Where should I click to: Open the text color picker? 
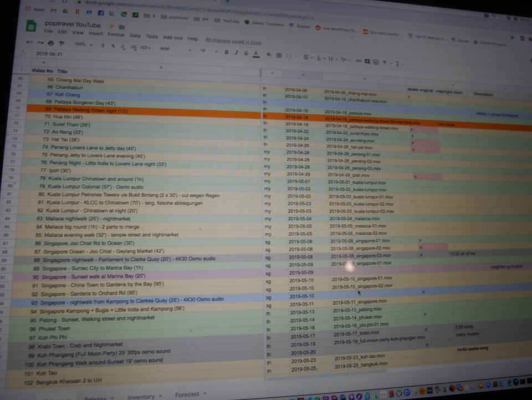[256, 54]
